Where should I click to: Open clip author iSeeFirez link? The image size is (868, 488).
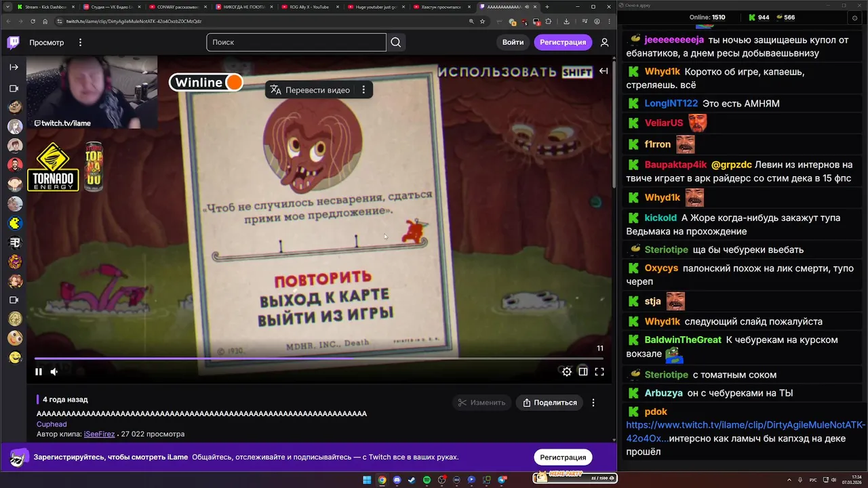[99, 434]
